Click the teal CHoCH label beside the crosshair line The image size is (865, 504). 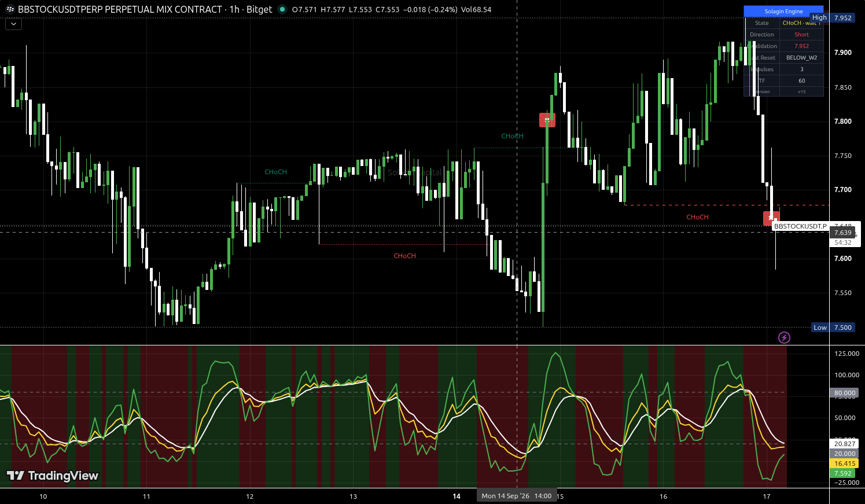click(512, 136)
